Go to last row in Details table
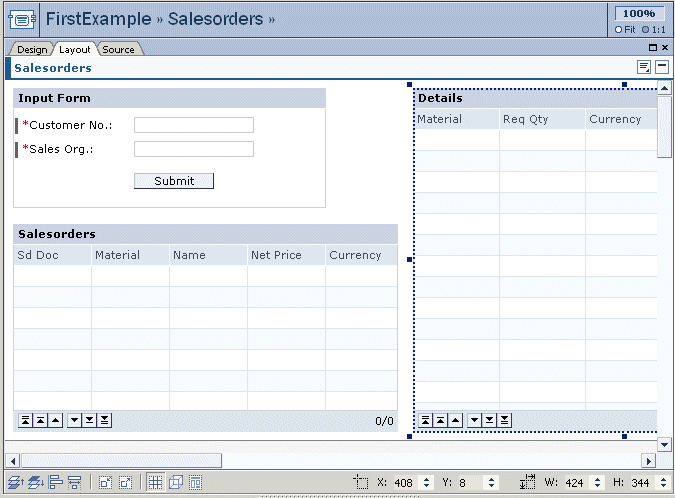 pyautogui.click(x=505, y=420)
